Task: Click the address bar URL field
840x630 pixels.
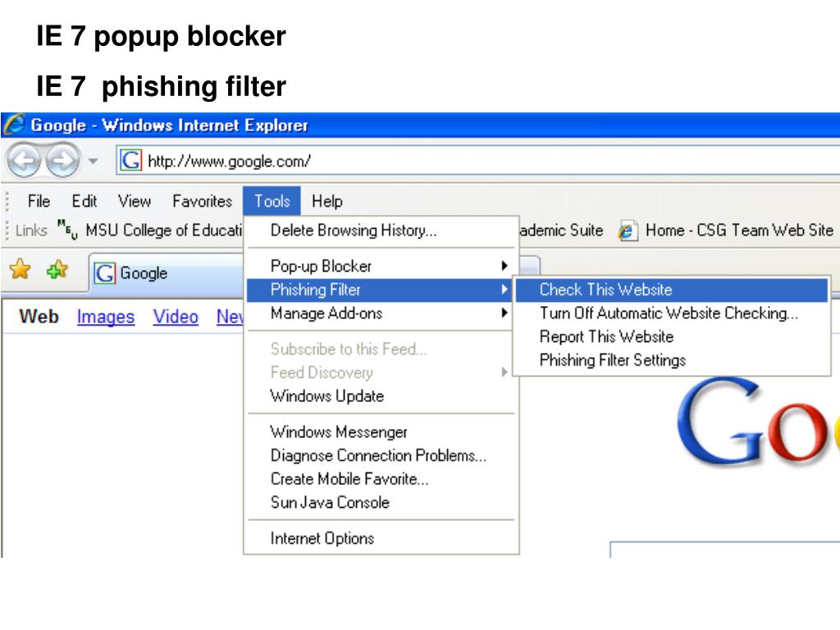Action: tap(478, 160)
